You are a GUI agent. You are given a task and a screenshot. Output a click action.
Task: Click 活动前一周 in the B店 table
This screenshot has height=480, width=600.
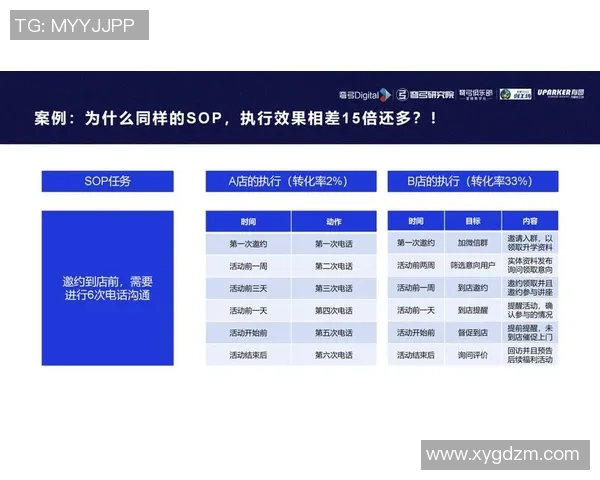click(x=416, y=288)
